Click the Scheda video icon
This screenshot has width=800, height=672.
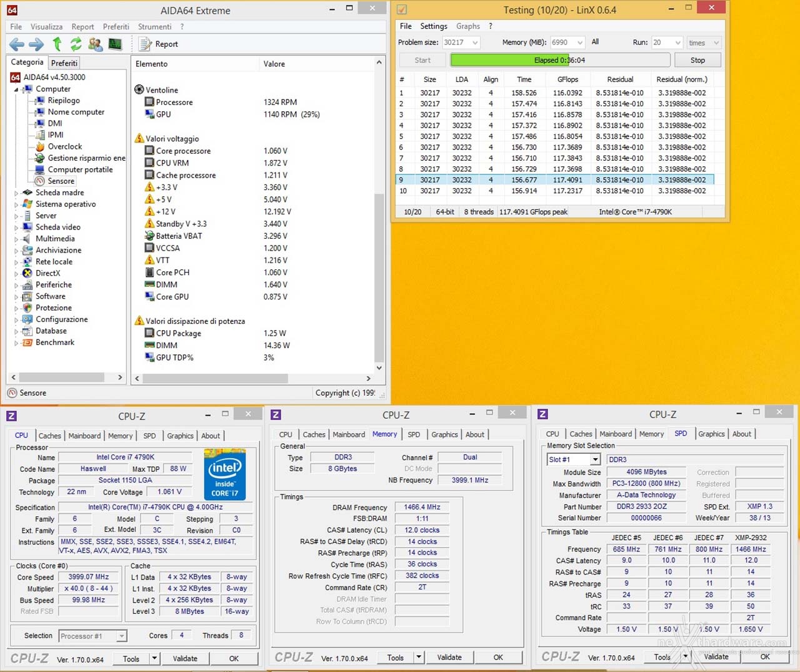click(x=27, y=227)
